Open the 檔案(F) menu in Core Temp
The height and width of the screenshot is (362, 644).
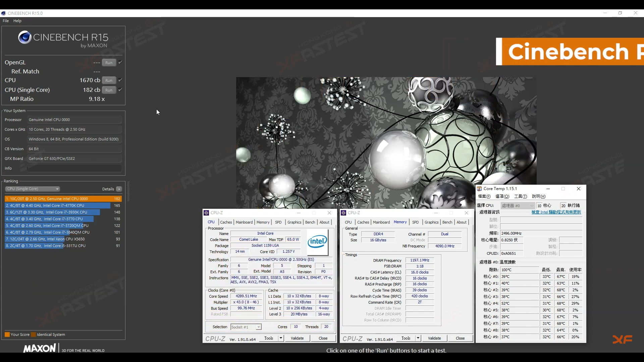484,196
